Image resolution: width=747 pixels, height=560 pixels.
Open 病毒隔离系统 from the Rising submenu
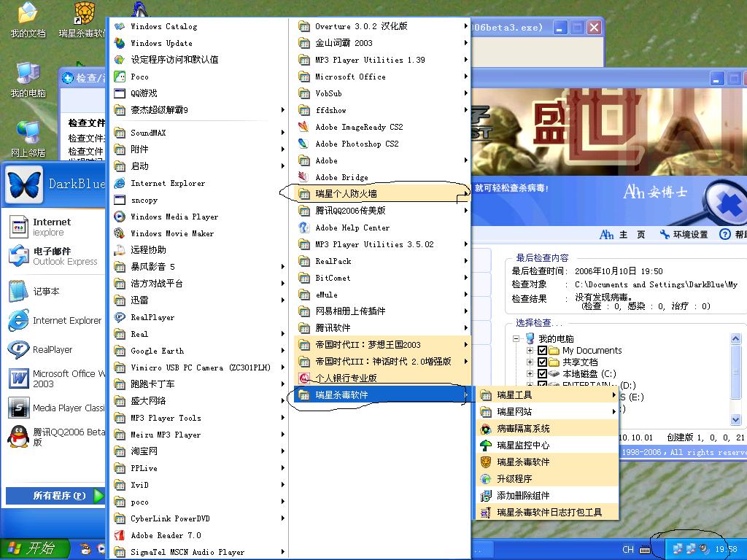click(547, 429)
